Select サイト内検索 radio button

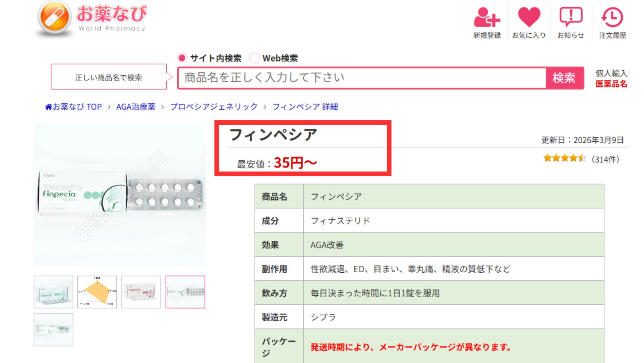tap(182, 58)
